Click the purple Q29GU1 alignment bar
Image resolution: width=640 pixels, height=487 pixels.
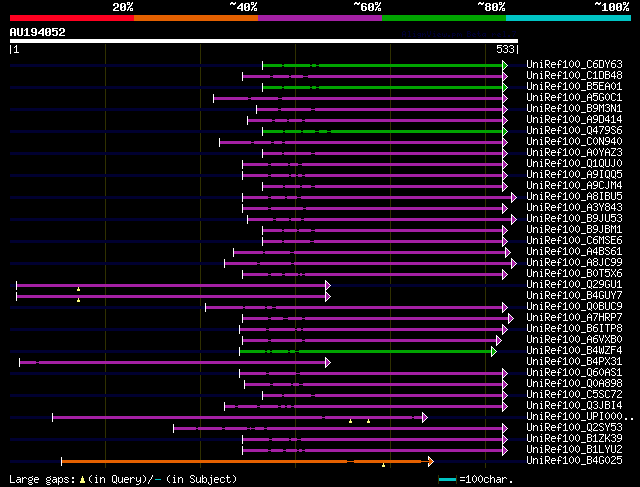click(x=171, y=285)
